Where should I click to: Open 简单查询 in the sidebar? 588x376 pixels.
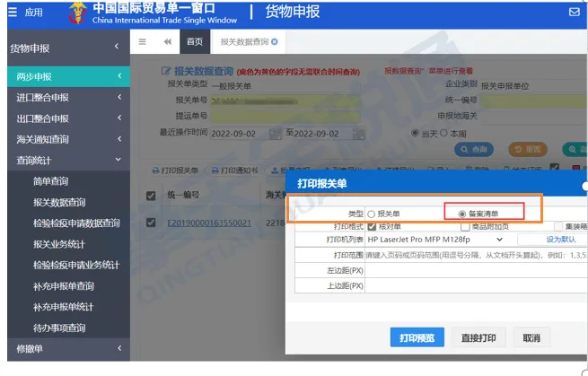[50, 181]
